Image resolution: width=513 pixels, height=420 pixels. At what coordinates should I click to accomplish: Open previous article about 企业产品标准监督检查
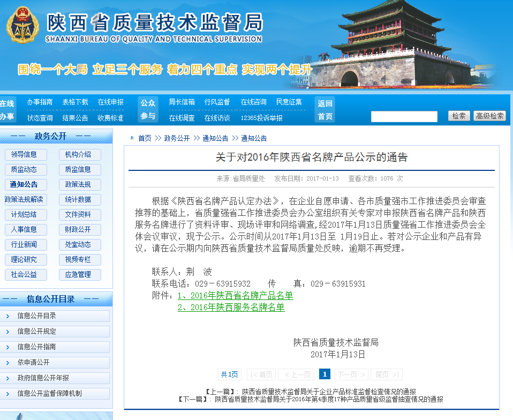(x=328, y=392)
